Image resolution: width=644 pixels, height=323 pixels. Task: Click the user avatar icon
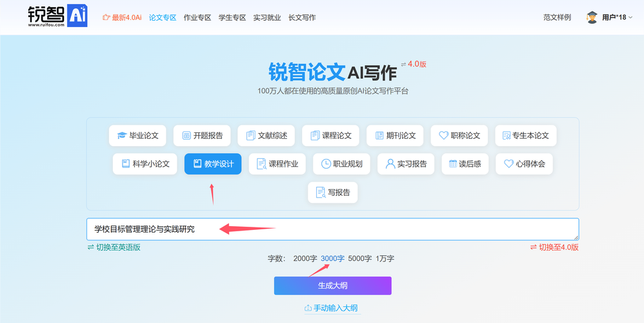[592, 17]
